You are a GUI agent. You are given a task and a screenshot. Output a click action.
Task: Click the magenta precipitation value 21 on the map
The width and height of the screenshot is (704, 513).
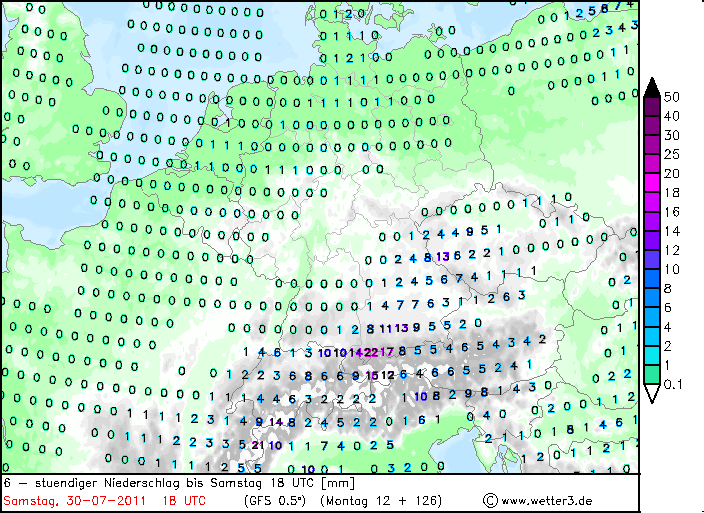tap(258, 445)
